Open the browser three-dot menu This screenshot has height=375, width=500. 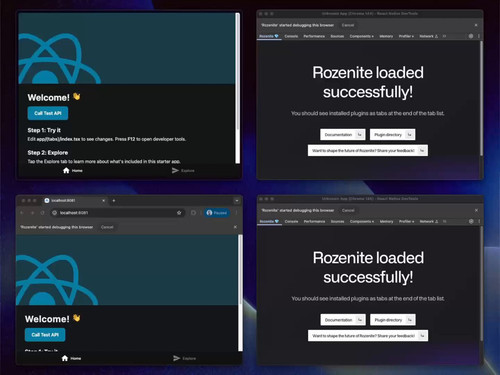[236, 213]
